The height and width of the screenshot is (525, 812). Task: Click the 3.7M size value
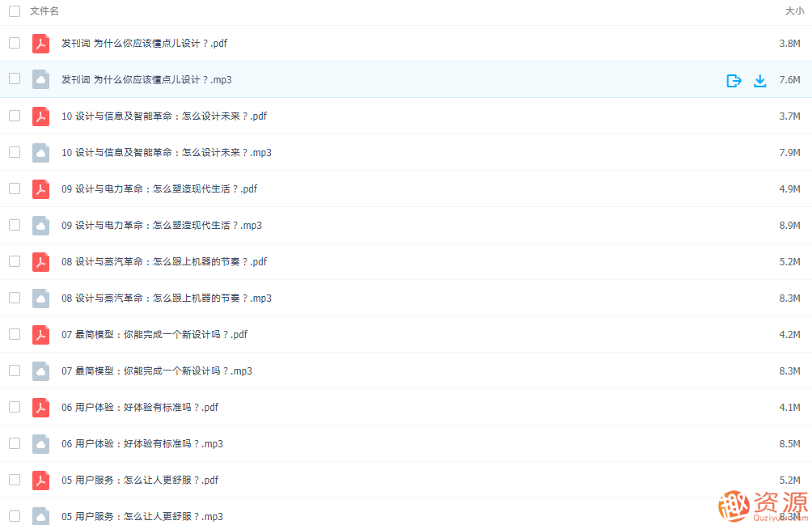[x=789, y=116]
